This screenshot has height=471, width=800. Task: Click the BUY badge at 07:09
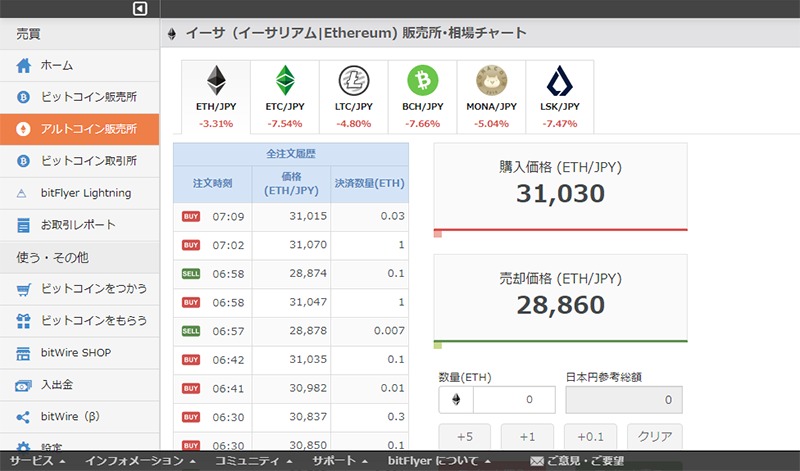pyautogui.click(x=191, y=216)
